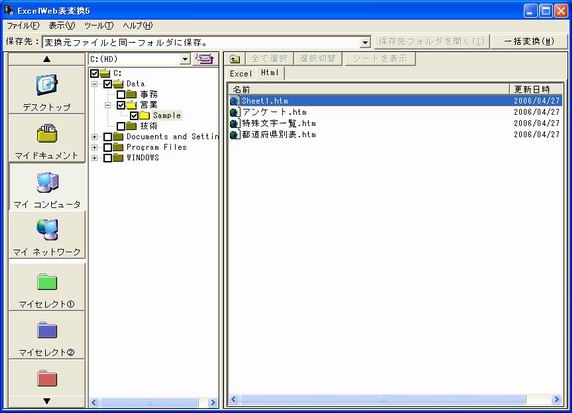Screen dimensions: 572x413
Task: Click the 保存先フォルダを開く button
Action: (432, 41)
